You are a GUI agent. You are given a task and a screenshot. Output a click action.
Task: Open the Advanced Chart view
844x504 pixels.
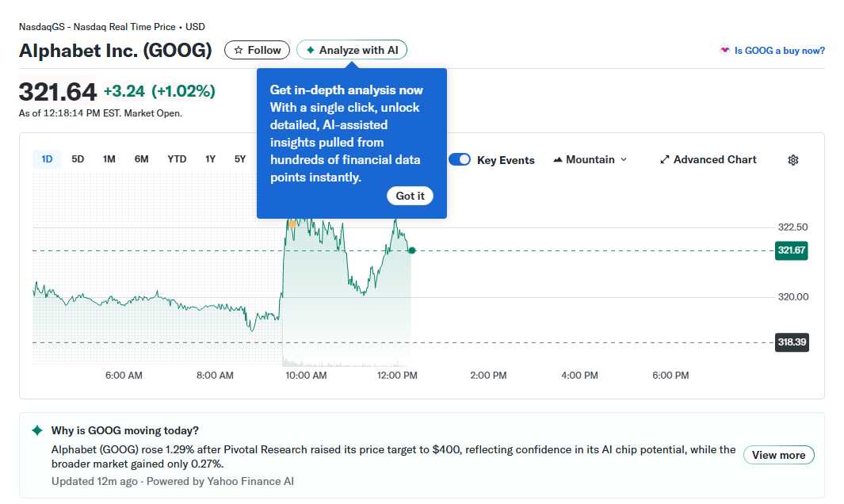click(x=708, y=159)
